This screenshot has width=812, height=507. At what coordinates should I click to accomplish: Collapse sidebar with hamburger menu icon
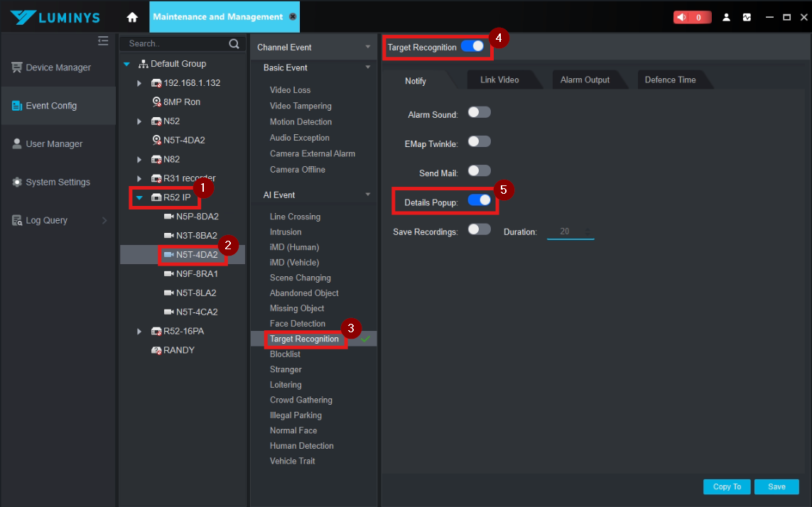coord(103,41)
